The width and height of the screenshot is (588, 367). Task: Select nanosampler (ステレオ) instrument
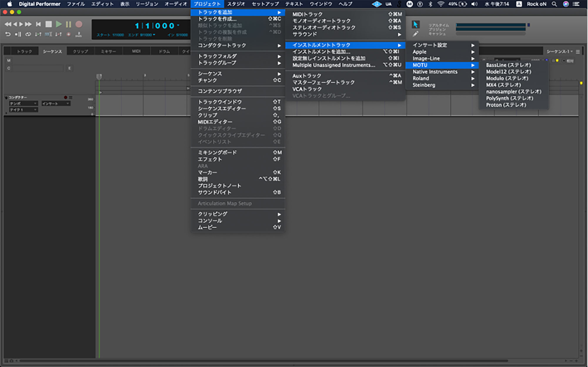coord(514,91)
